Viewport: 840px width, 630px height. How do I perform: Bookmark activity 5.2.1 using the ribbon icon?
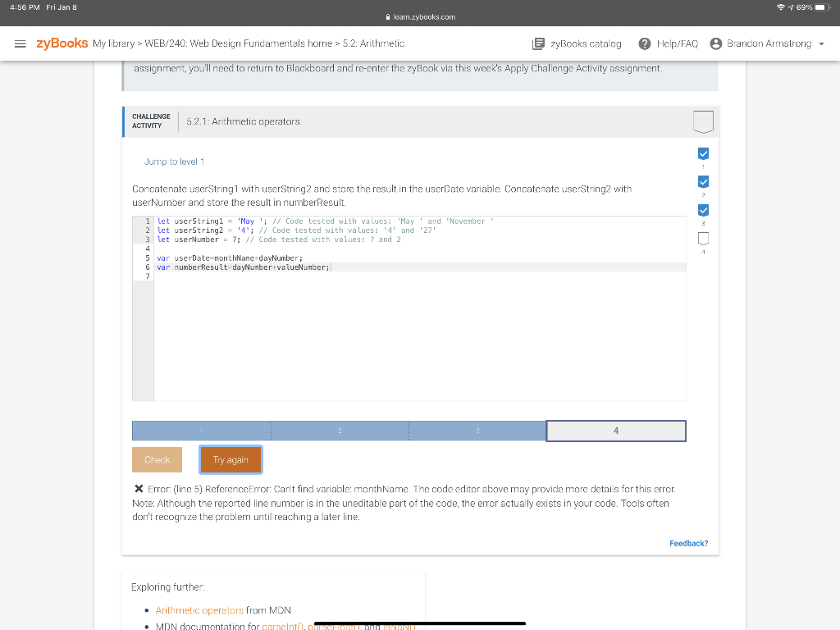(x=703, y=121)
